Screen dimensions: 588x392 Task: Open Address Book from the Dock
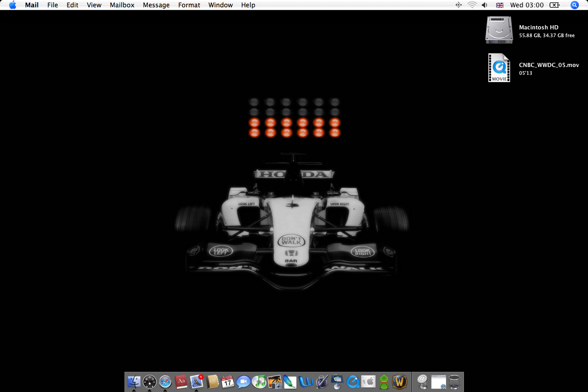212,381
